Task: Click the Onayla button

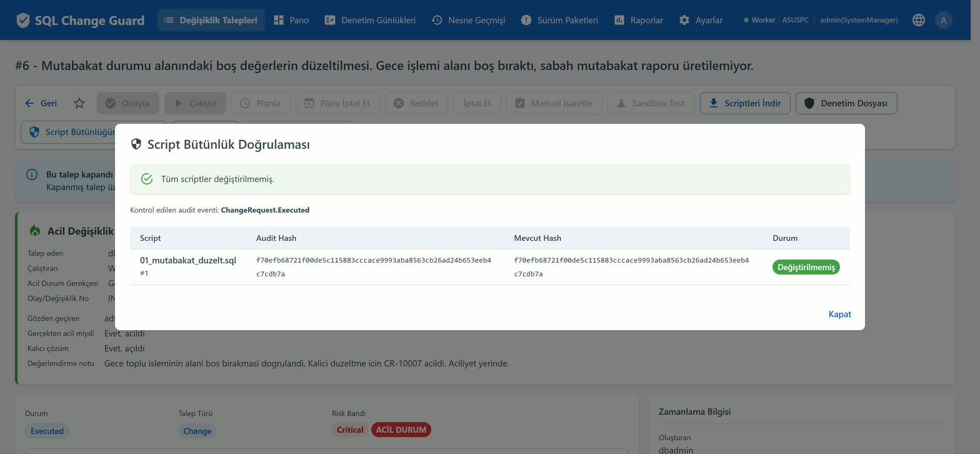Action: pos(128,103)
